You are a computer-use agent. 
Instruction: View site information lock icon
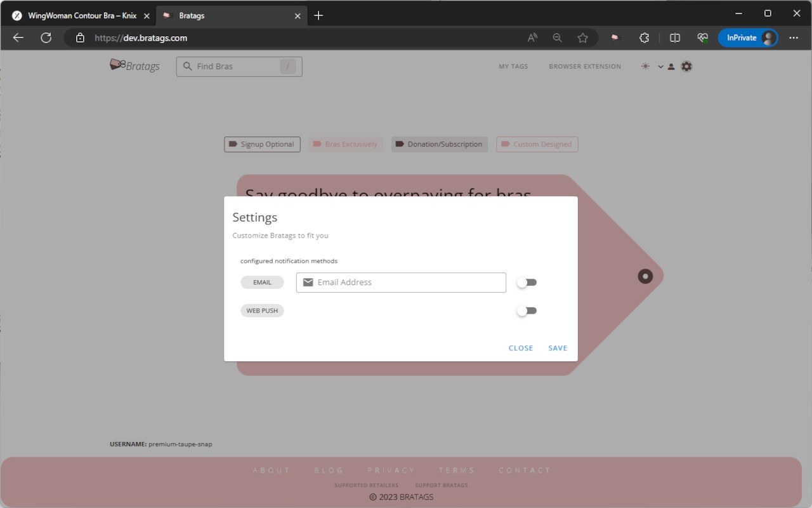(x=80, y=37)
